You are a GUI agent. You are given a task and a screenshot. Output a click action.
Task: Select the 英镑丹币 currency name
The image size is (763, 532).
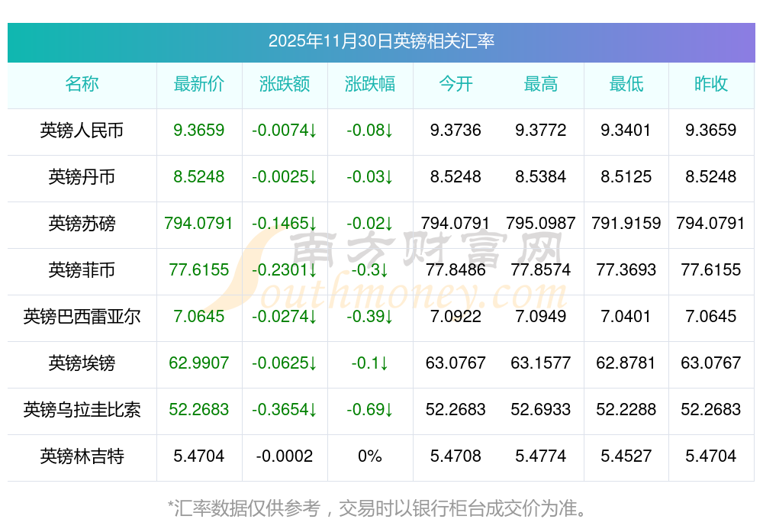(x=82, y=177)
